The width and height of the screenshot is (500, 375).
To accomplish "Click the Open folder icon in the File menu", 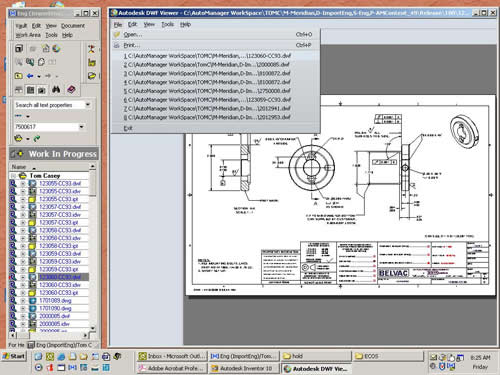I will point(117,34).
